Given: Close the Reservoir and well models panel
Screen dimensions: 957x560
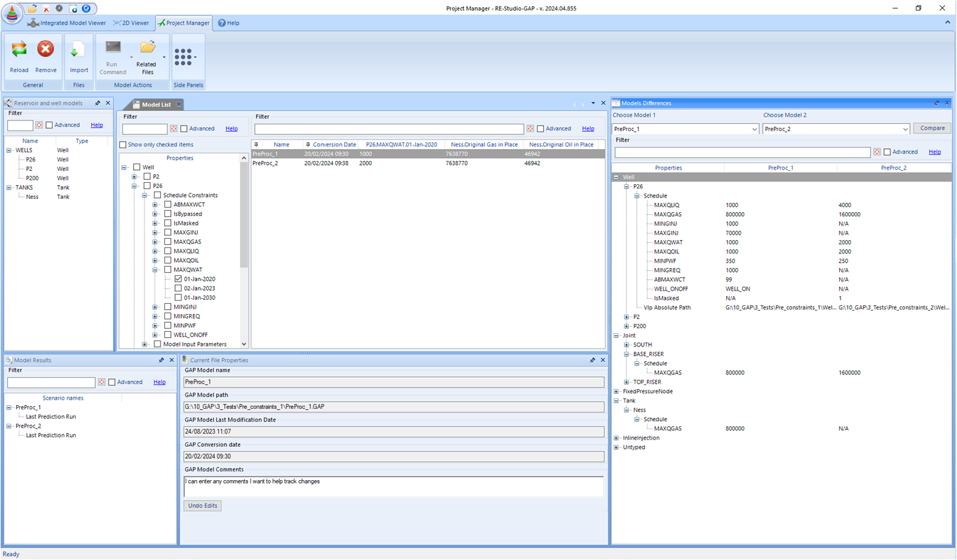Looking at the screenshot, I should pos(108,103).
